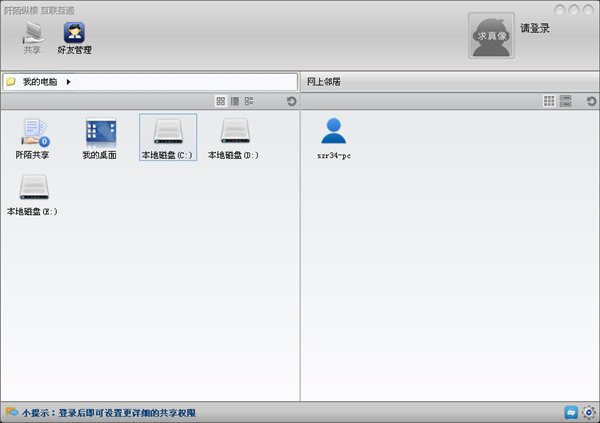Click the 小提示 tip text in status bar

pyautogui.click(x=109, y=413)
